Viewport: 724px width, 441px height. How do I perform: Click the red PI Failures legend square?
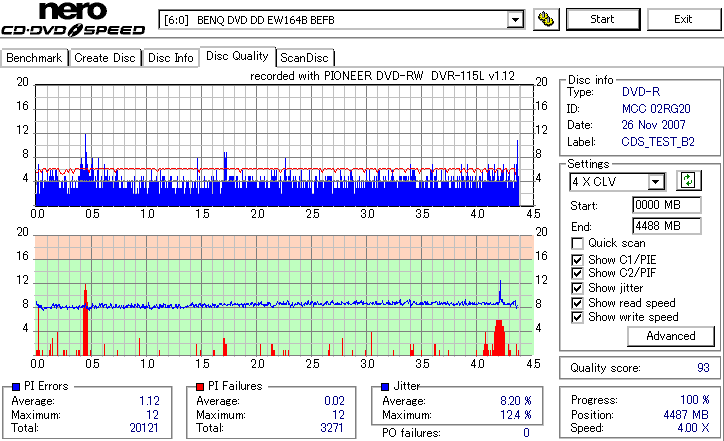200,387
